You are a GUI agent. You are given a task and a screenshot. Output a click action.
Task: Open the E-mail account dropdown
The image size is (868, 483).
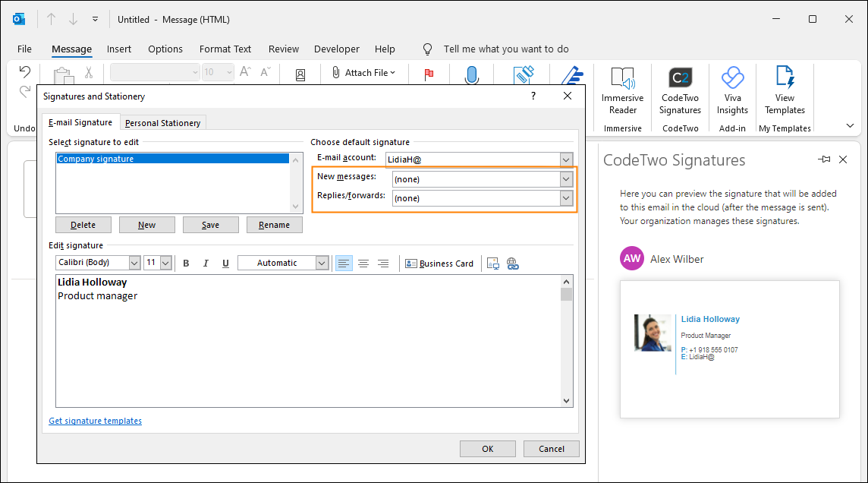566,159
